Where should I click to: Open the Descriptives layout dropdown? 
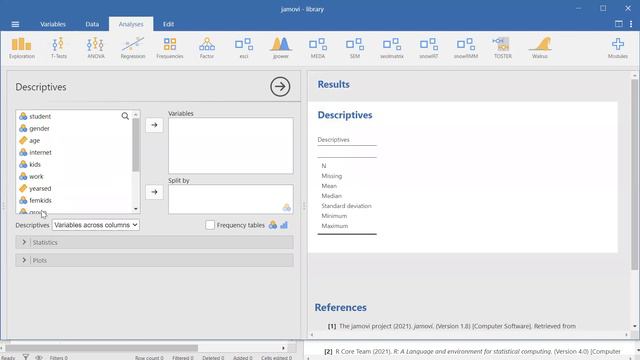96,225
